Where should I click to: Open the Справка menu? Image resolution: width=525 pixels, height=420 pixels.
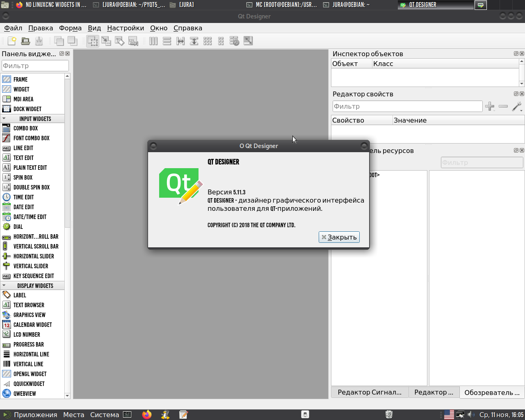tap(188, 28)
